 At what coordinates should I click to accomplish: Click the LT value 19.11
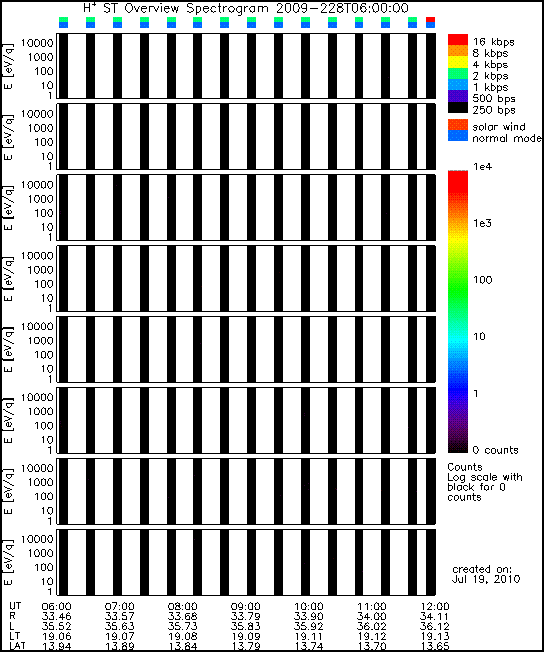309,637
